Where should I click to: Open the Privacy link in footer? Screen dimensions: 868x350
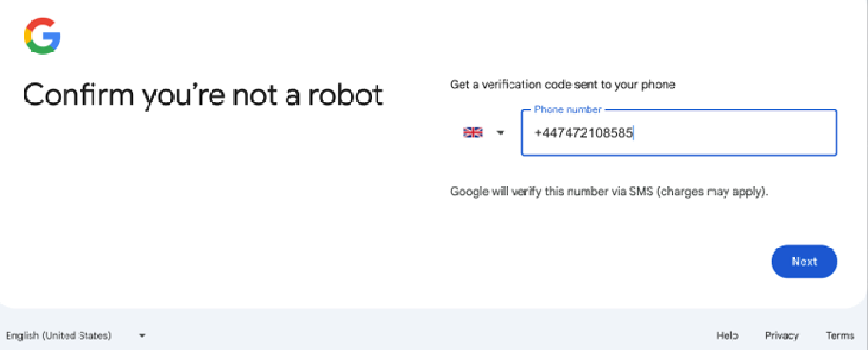781,335
